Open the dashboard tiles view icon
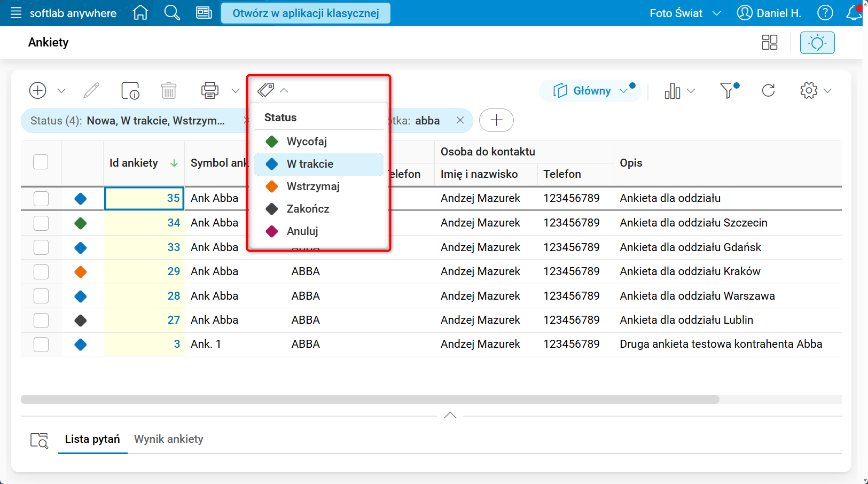 pos(770,42)
